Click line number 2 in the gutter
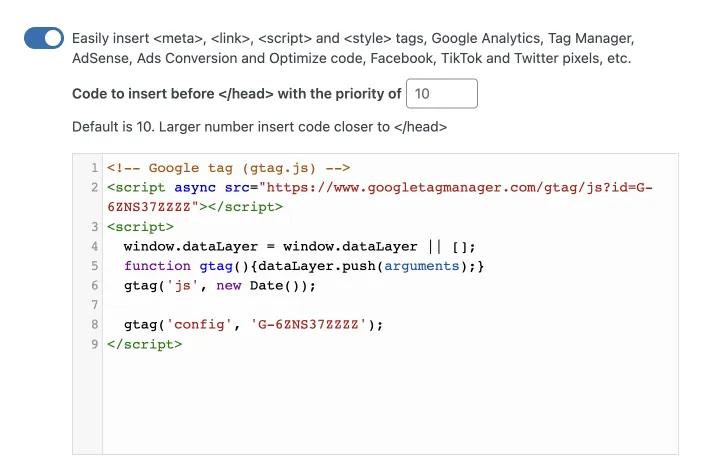 click(94, 187)
